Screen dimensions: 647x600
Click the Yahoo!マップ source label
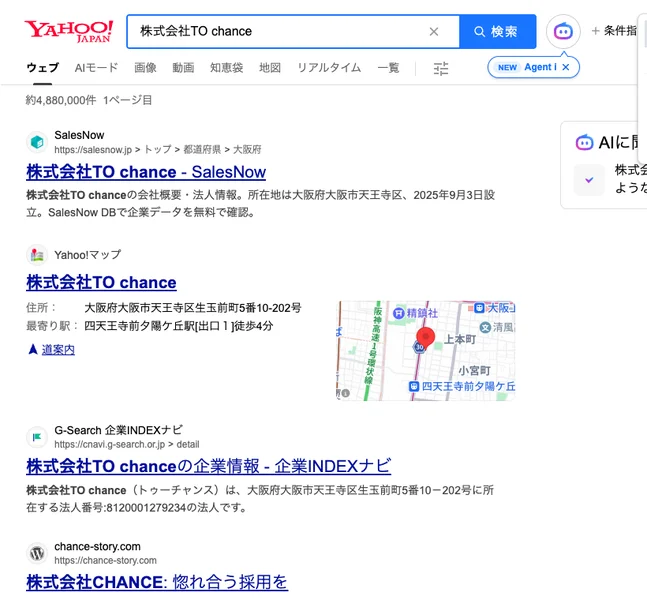pos(87,255)
